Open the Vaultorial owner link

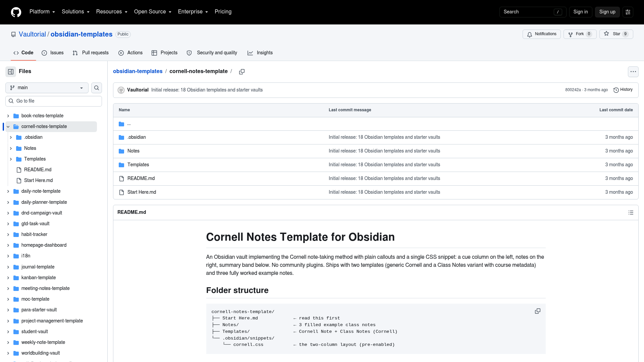pyautogui.click(x=32, y=35)
